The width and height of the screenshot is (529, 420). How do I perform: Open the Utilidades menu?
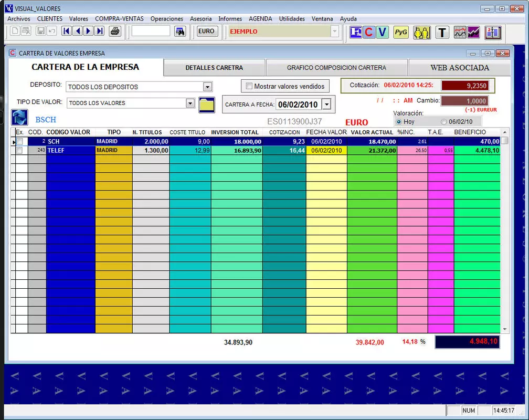292,19
